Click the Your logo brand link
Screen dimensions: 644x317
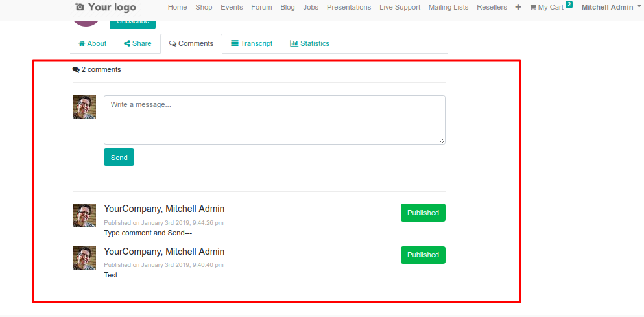point(106,7)
